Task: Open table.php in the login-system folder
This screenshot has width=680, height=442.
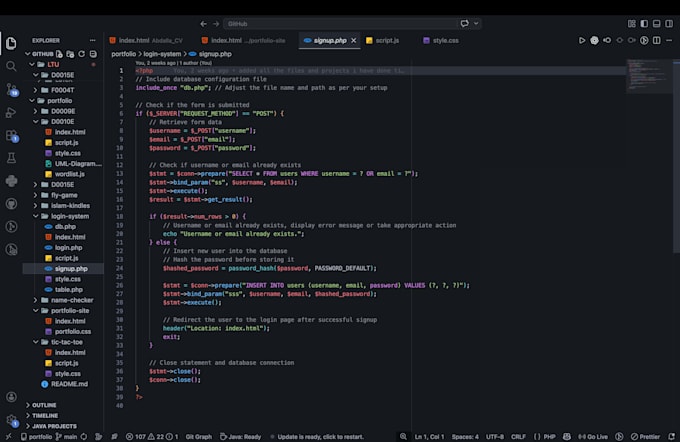Action: pos(69,290)
